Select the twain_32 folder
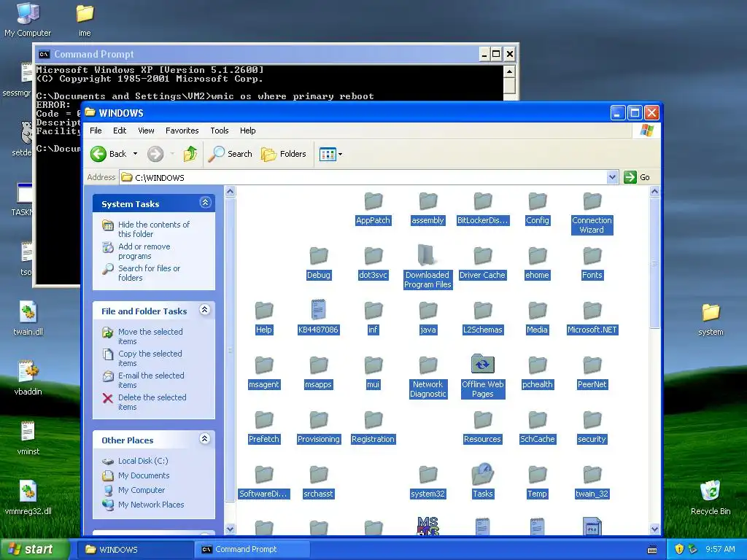Viewport: 747px width, 560px height. pyautogui.click(x=592, y=482)
